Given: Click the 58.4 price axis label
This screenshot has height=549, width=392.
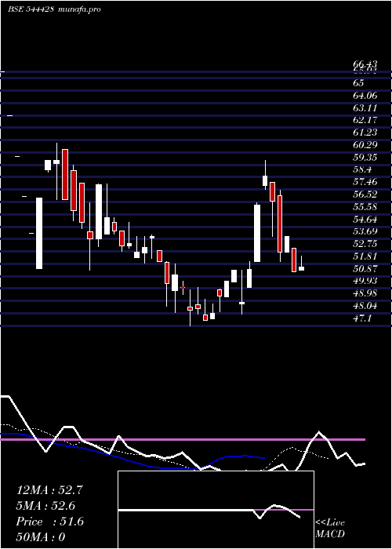Looking at the screenshot, I should [362, 170].
